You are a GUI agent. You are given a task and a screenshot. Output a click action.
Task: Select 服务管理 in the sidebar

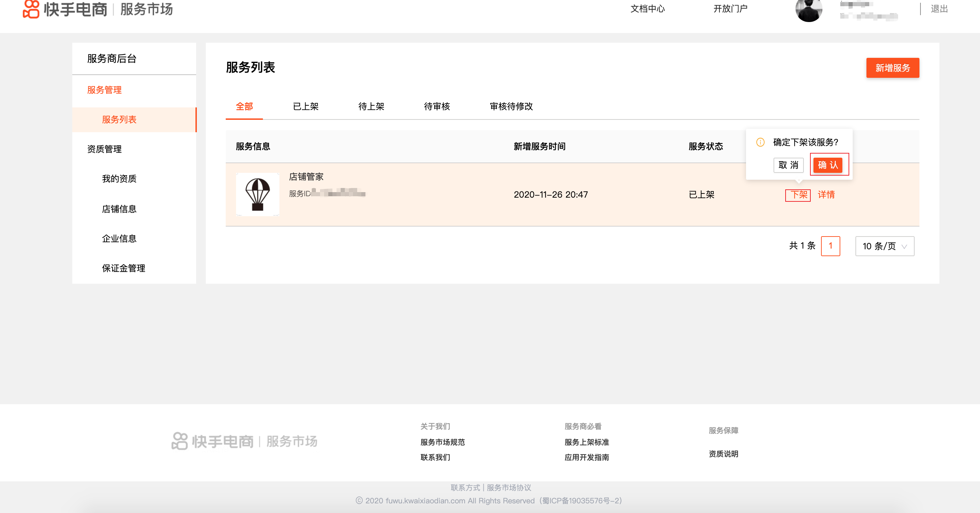coord(104,90)
